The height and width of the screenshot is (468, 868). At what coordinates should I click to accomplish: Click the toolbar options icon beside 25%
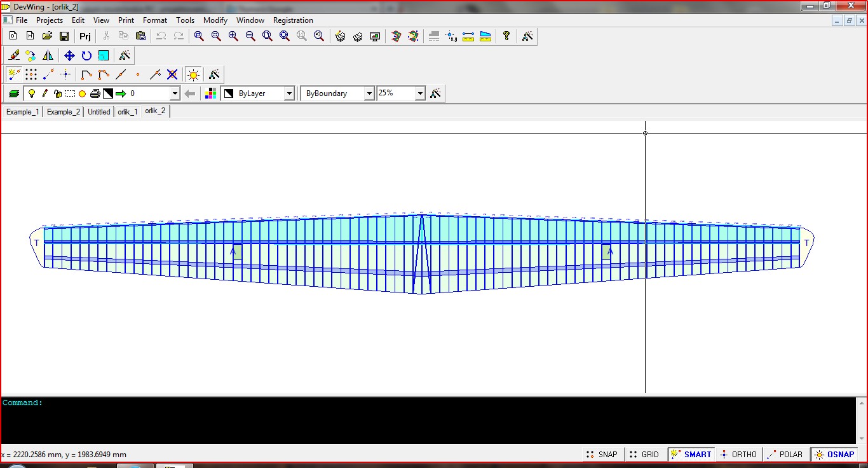435,93
